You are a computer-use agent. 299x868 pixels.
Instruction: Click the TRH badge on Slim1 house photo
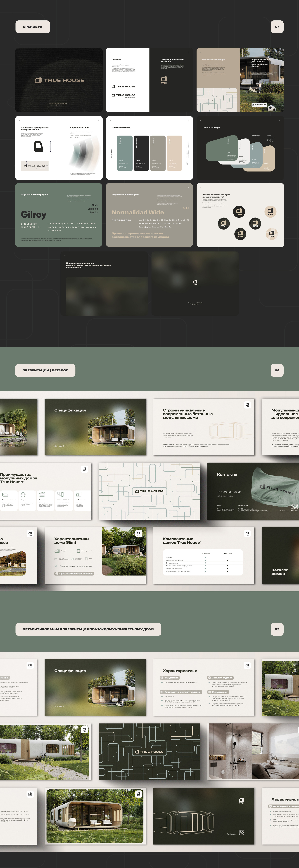139,533
